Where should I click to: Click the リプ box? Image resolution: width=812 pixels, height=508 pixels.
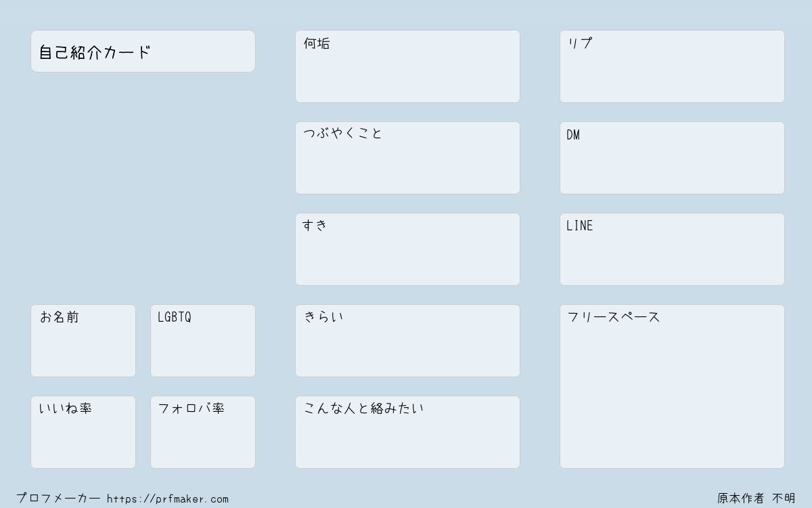point(672,66)
